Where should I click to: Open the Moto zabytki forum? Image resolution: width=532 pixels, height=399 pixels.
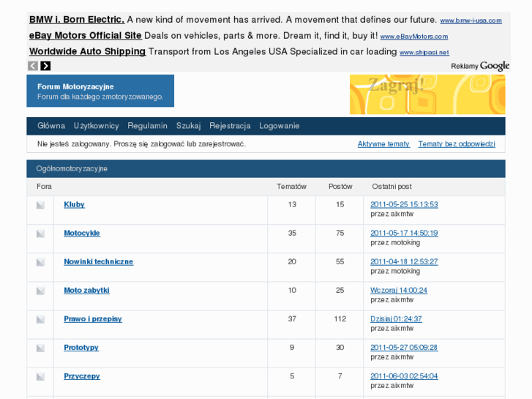[86, 291]
